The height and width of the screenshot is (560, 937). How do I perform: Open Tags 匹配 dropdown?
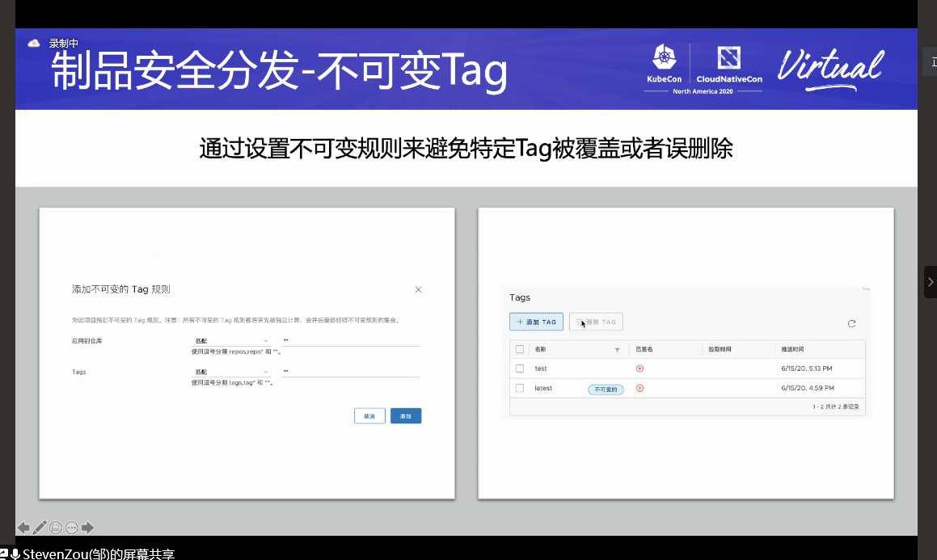[x=231, y=372]
